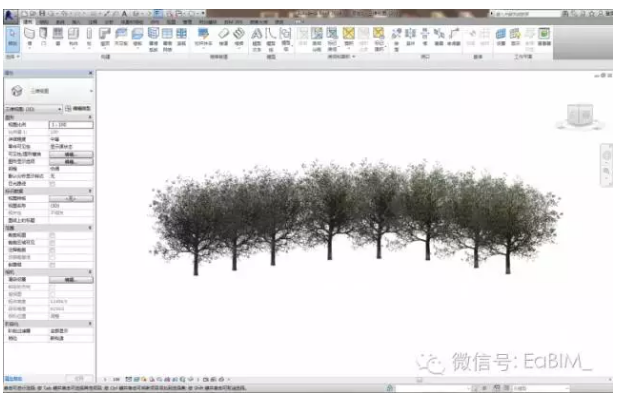Select the Curtain System tool
This screenshot has width=618, height=397.
click(x=153, y=39)
